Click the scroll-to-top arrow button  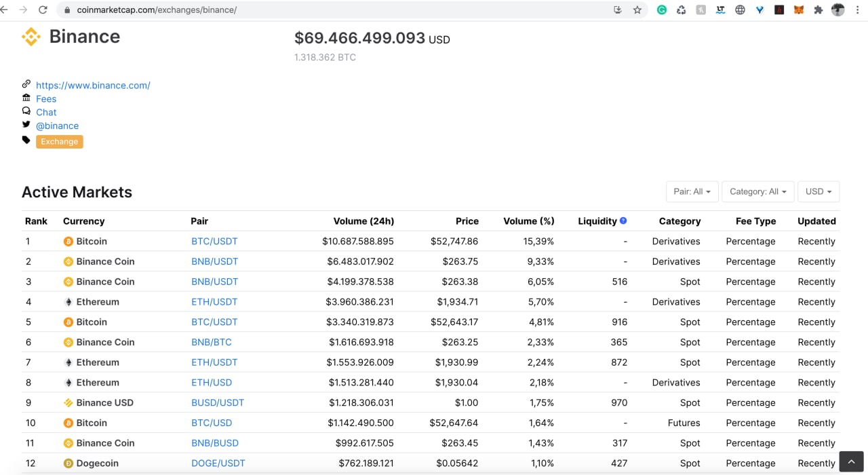coord(851,461)
